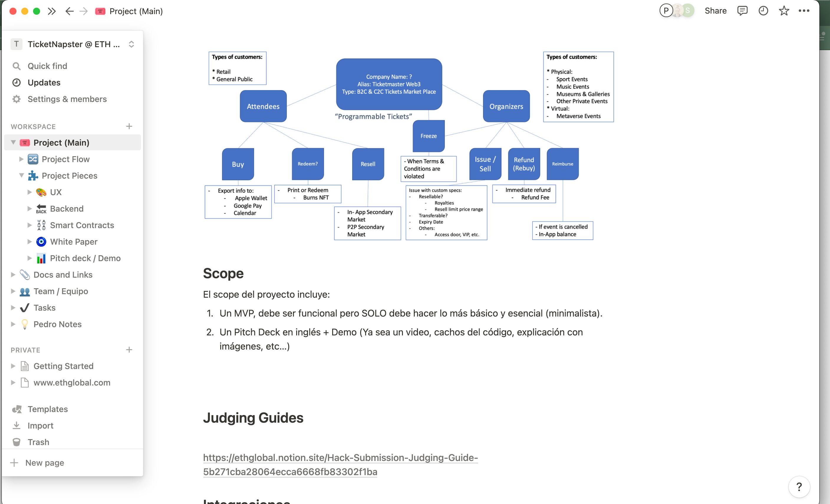The width and height of the screenshot is (830, 504).
Task: Toggle Updates in the sidebar
Action: [44, 83]
